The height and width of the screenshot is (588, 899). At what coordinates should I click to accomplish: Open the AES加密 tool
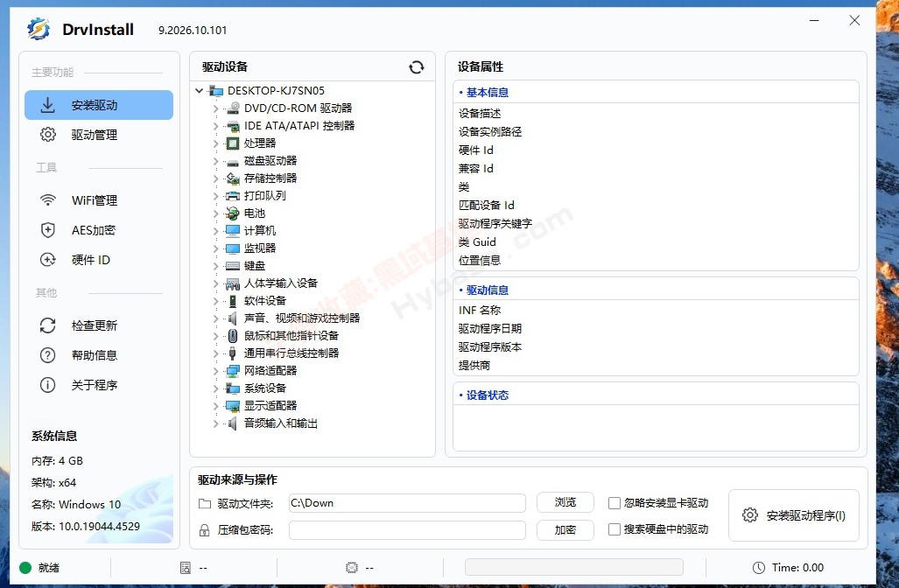(99, 230)
